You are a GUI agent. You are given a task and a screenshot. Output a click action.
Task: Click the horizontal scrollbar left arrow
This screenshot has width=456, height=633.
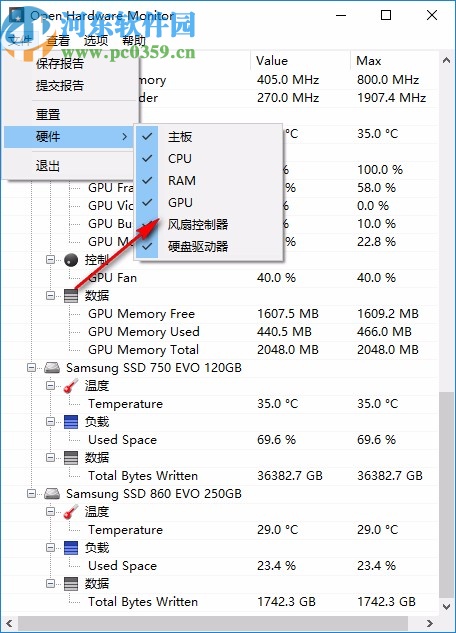point(10,624)
